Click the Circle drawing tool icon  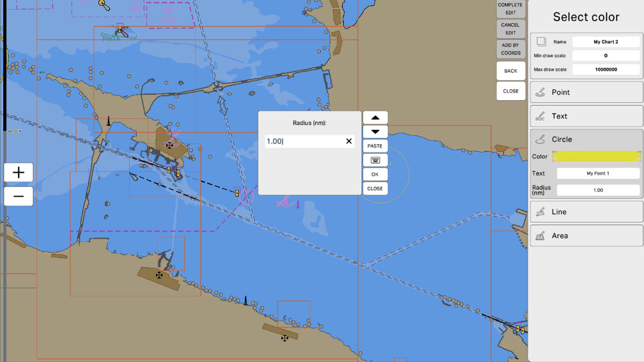[540, 140]
